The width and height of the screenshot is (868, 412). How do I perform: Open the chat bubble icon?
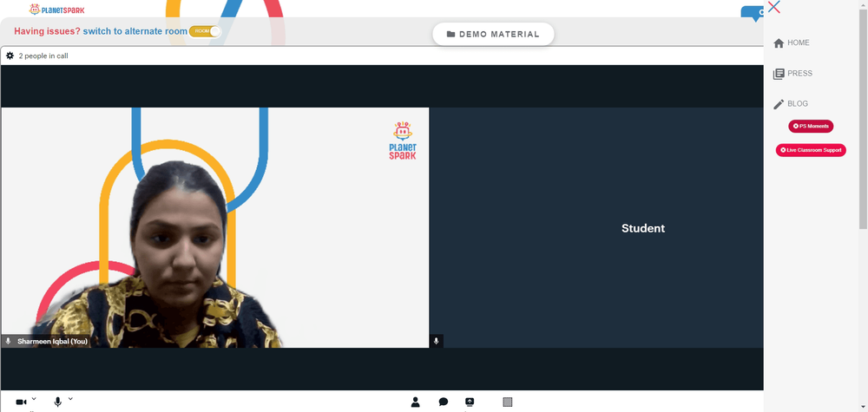click(x=443, y=402)
